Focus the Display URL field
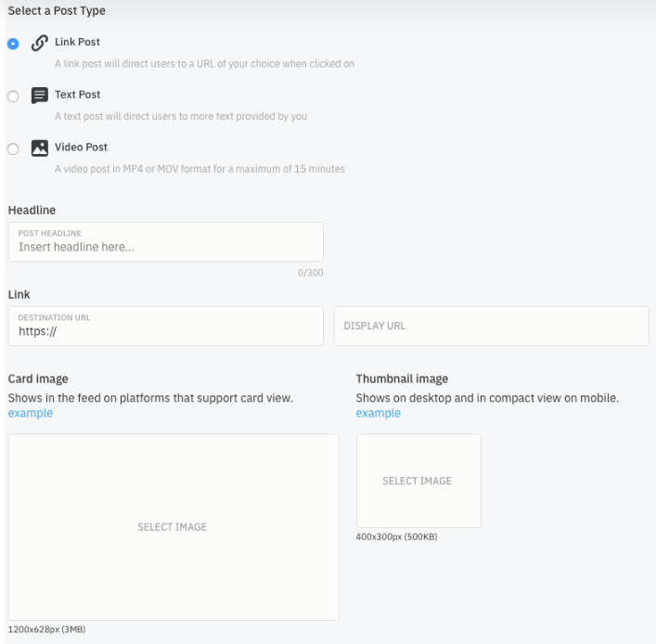656x644 pixels. [x=491, y=327]
